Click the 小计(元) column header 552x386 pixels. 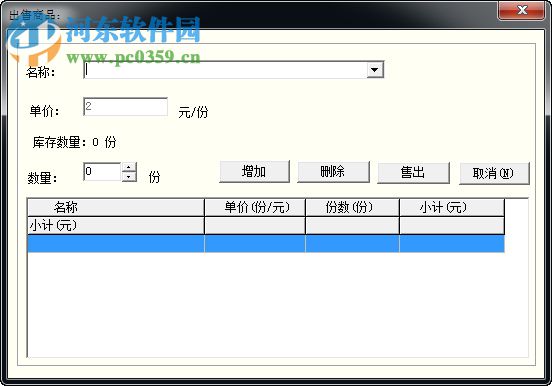(452, 207)
